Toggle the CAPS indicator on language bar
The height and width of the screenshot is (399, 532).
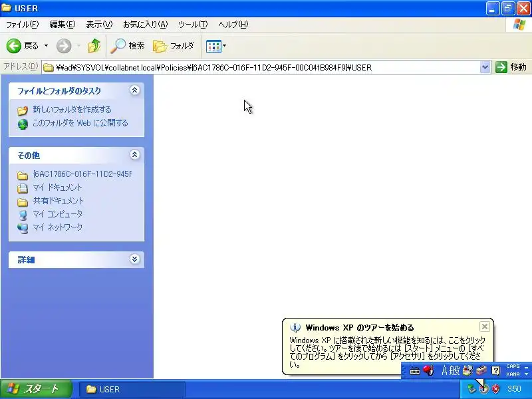pos(513,366)
